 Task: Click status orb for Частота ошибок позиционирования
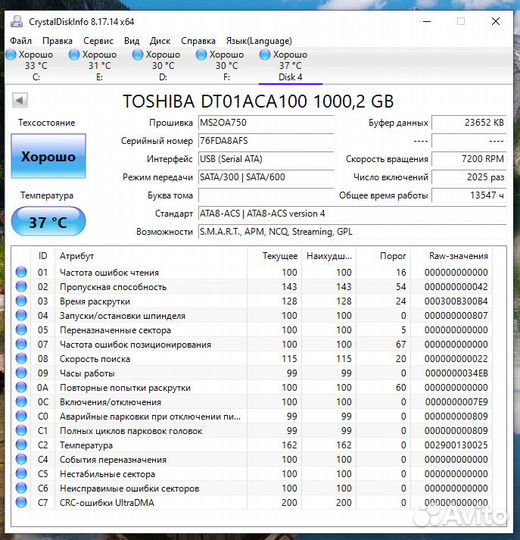tap(21, 344)
